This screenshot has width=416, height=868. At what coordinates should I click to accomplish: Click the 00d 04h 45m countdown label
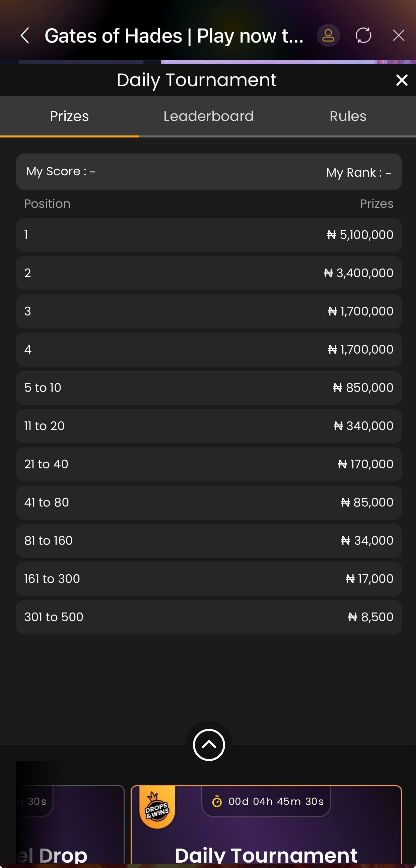[276, 801]
